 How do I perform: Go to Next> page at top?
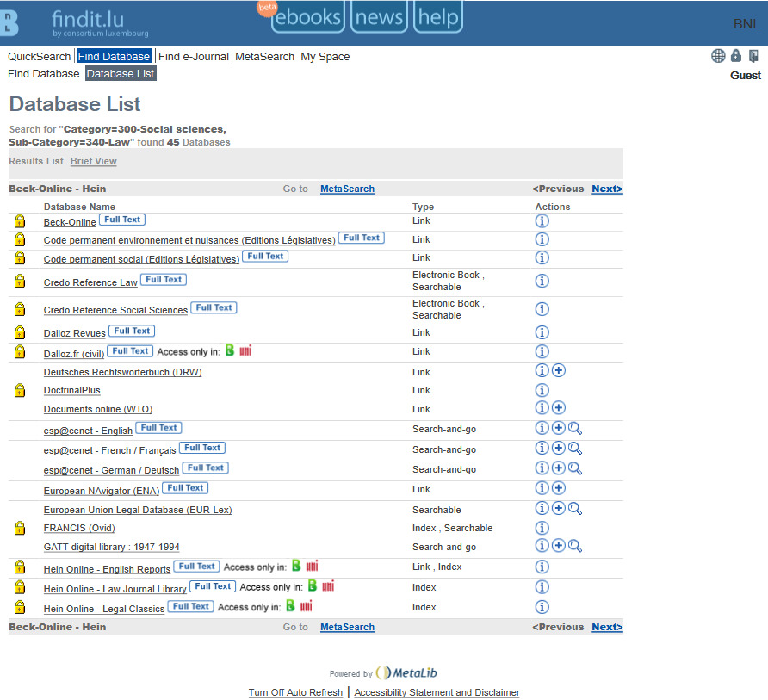[607, 189]
